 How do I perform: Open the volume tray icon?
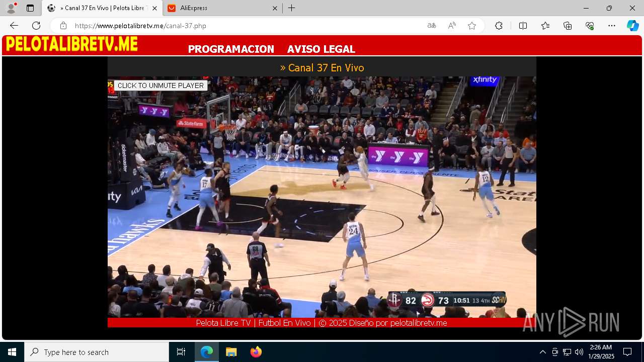coord(579,352)
